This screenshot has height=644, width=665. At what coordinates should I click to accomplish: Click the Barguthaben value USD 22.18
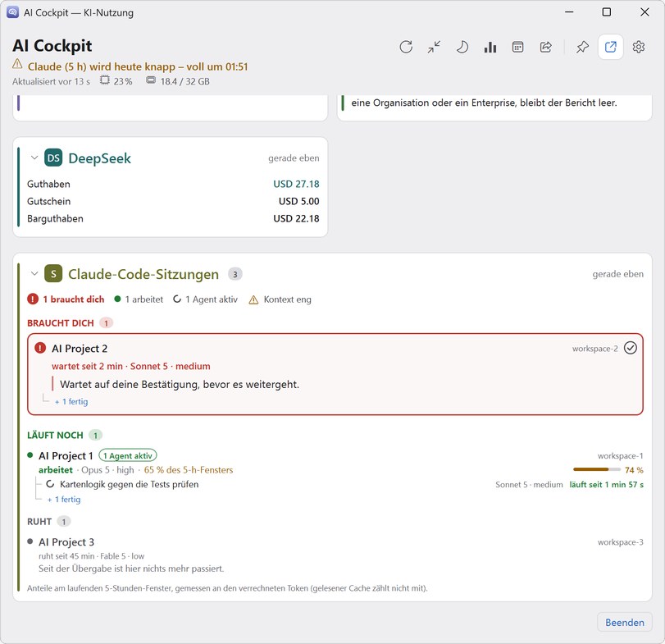click(296, 218)
